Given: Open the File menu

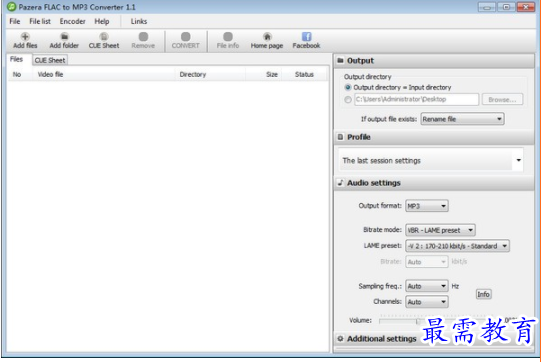Looking at the screenshot, I should (x=15, y=22).
